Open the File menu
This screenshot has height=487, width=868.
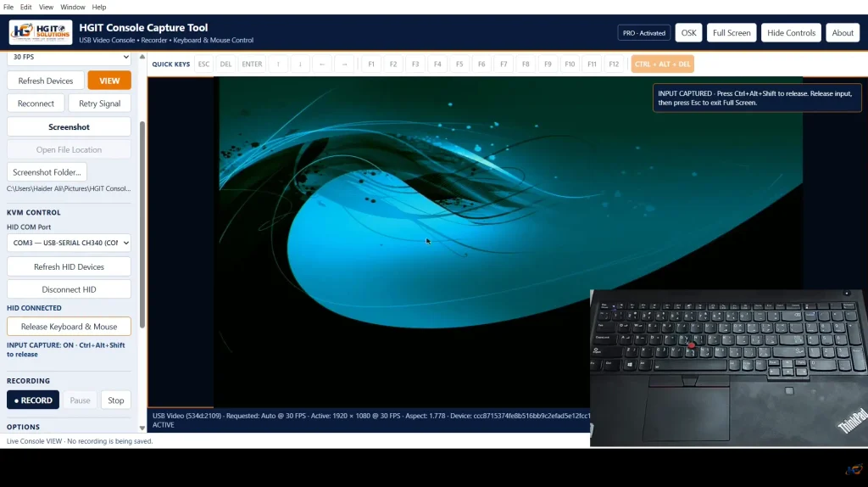[8, 7]
